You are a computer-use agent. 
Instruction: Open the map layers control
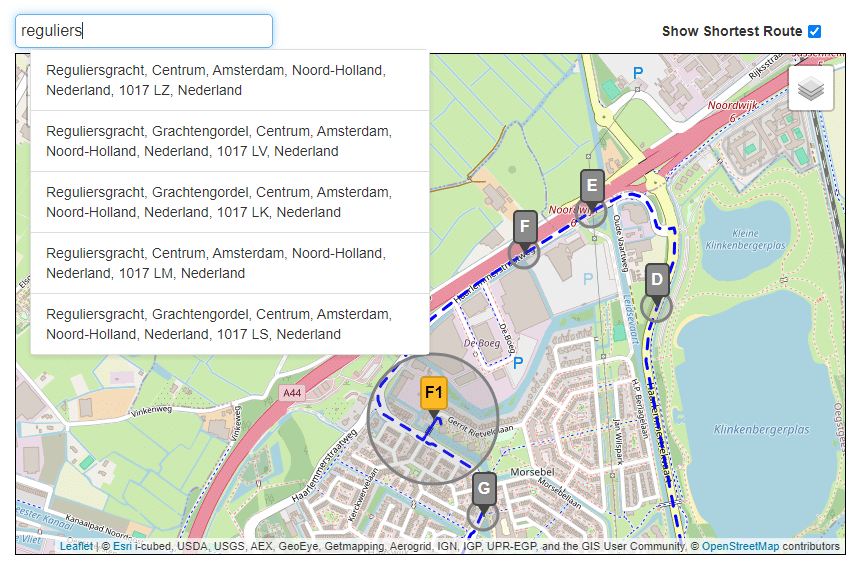[x=810, y=89]
